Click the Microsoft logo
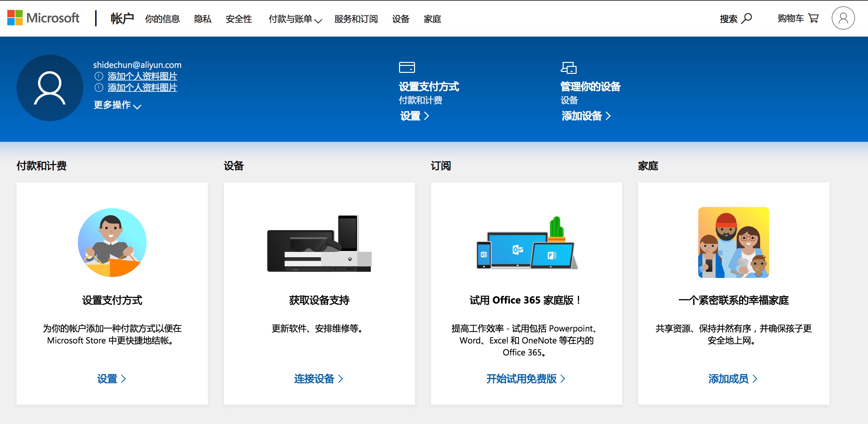Screen dimensions: 868x424 pyautogui.click(x=43, y=18)
